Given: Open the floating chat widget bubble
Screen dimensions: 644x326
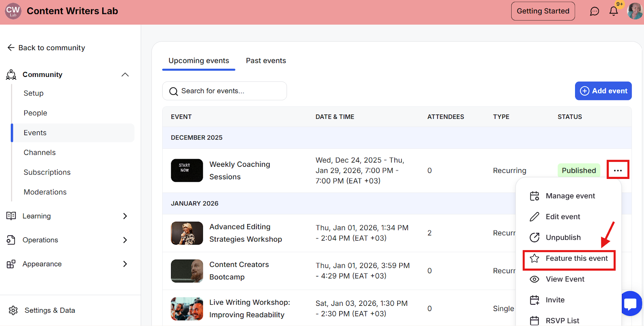Looking at the screenshot, I should click(631, 304).
